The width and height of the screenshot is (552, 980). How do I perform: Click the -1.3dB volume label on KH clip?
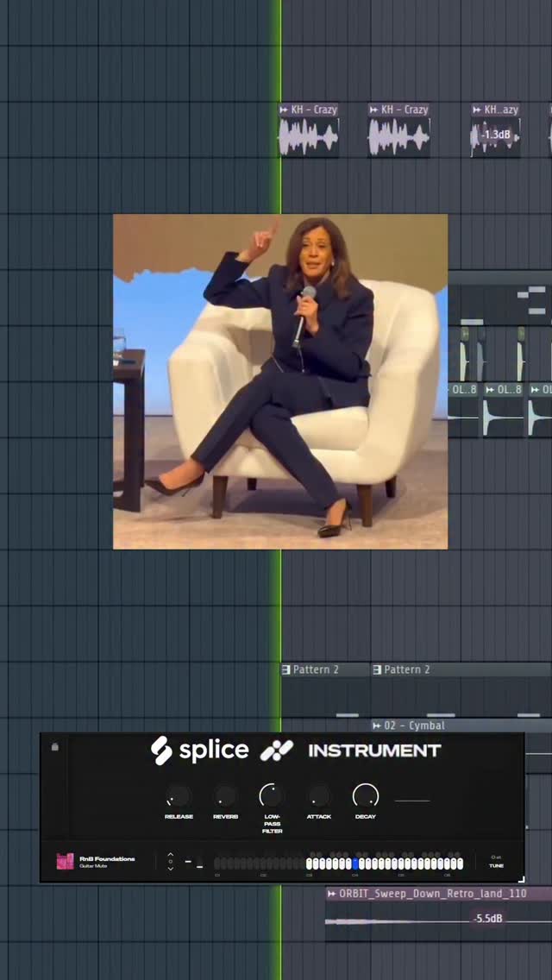496,135
